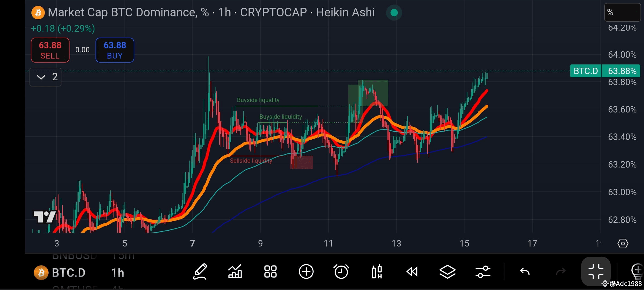The width and height of the screenshot is (644, 290).
Task: Open chart settings sliders icon
Action: pos(483,271)
